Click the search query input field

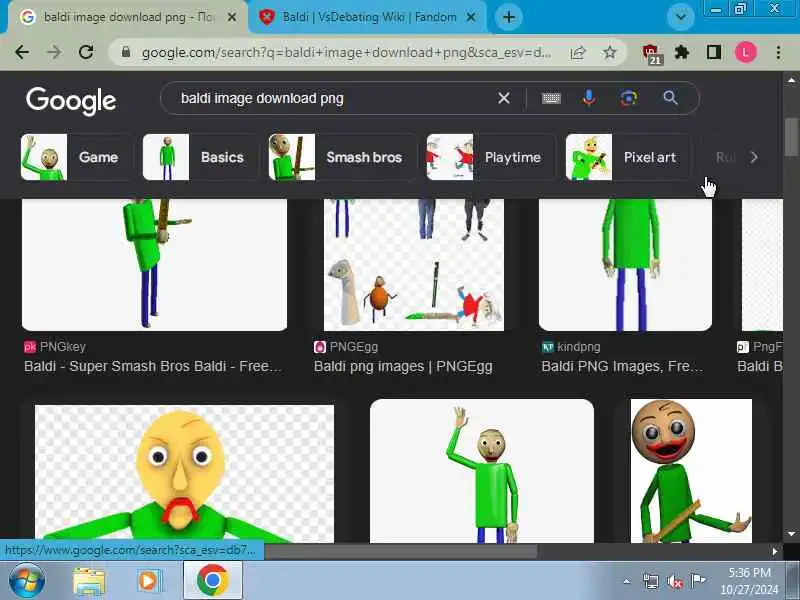tap(334, 98)
